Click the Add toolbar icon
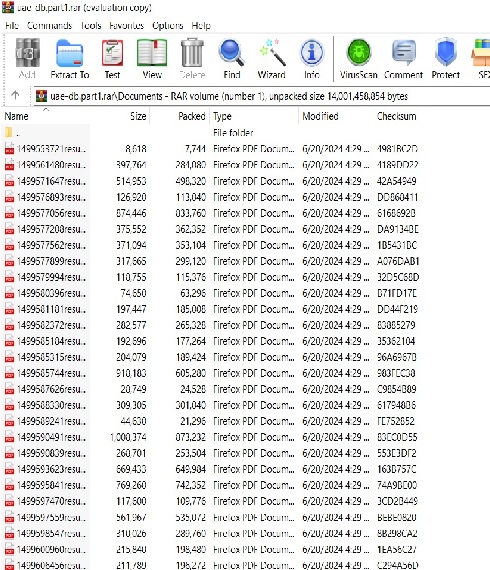The image size is (490, 570). pos(27,53)
